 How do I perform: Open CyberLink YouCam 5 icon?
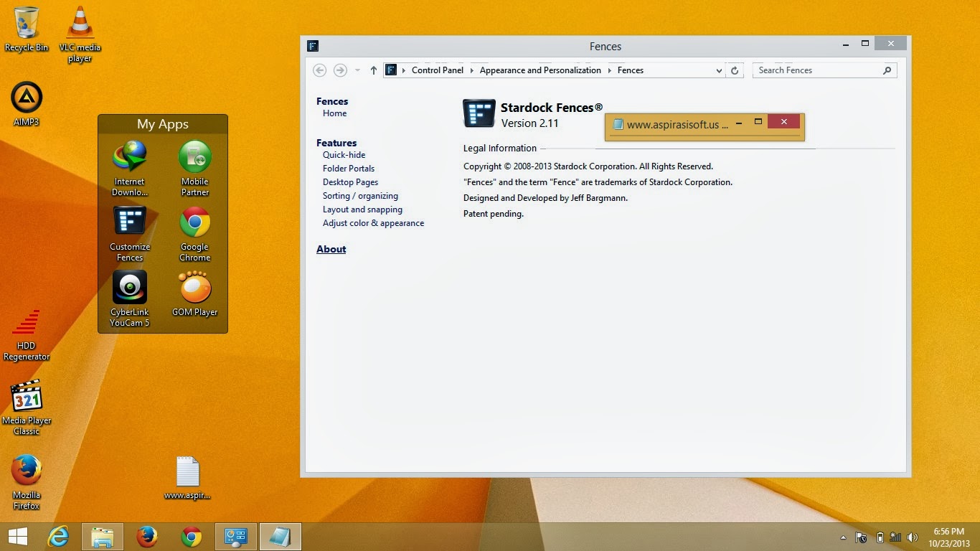pyautogui.click(x=130, y=298)
